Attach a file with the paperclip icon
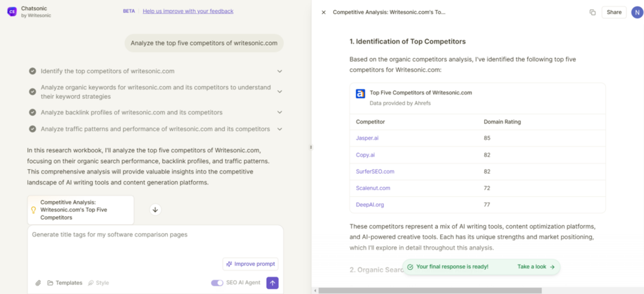644x294 pixels. coord(38,283)
